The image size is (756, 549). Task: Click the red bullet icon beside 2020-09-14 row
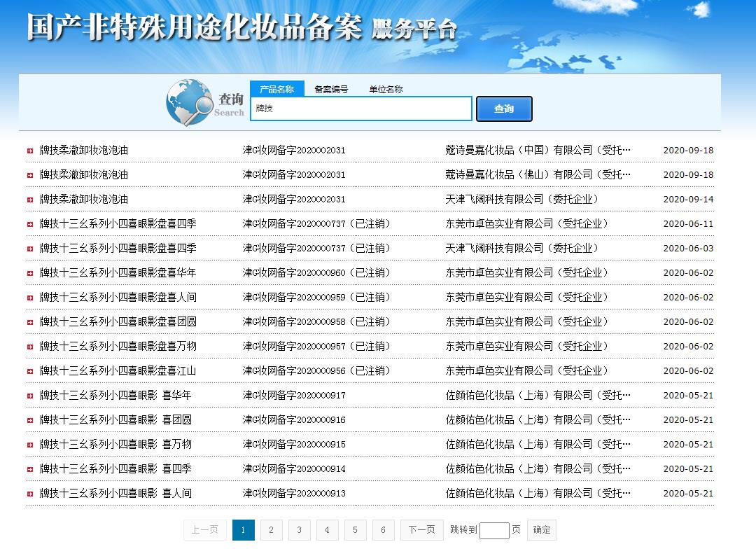(30, 200)
